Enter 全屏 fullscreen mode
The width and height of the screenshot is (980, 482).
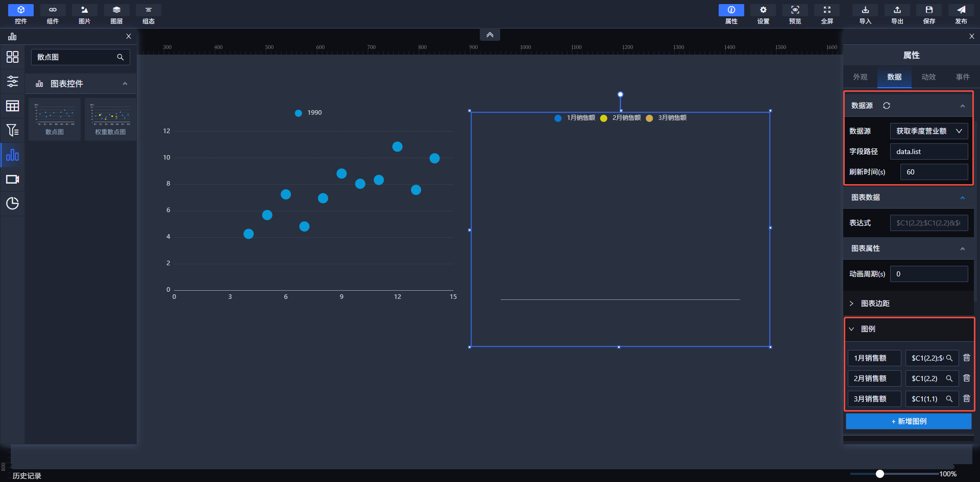pos(827,14)
